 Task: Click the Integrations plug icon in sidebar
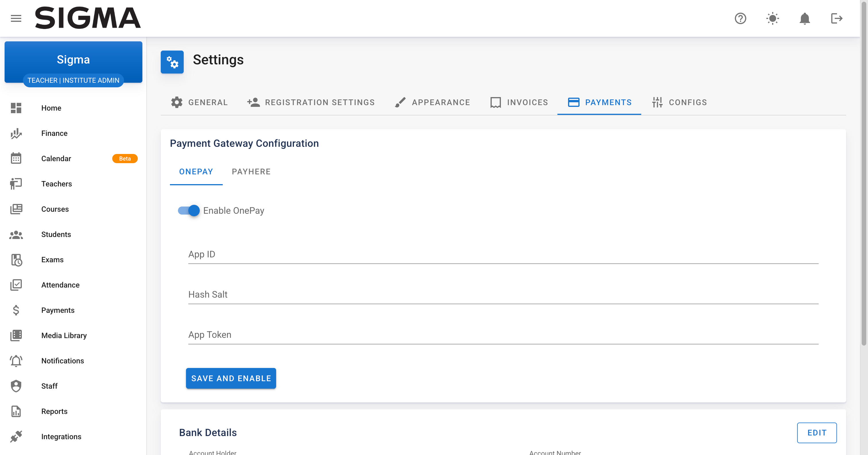point(16,436)
